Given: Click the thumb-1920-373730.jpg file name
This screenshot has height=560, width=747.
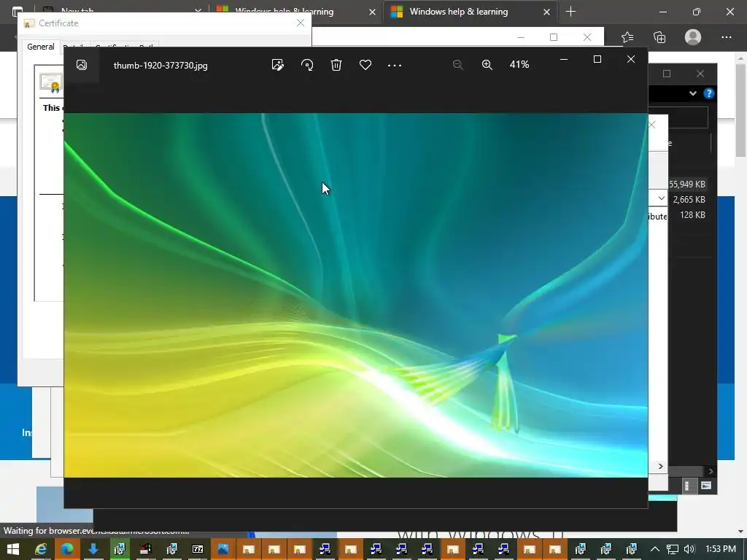Looking at the screenshot, I should pyautogui.click(x=160, y=65).
